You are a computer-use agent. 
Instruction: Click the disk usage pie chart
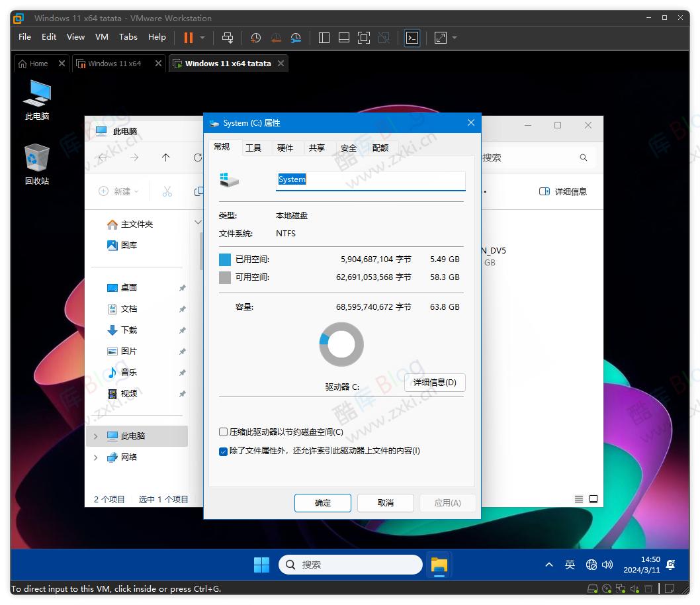341,344
